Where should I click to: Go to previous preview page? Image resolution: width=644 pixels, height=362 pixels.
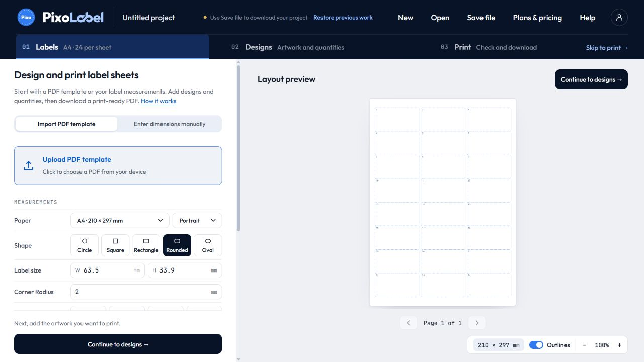click(409, 323)
